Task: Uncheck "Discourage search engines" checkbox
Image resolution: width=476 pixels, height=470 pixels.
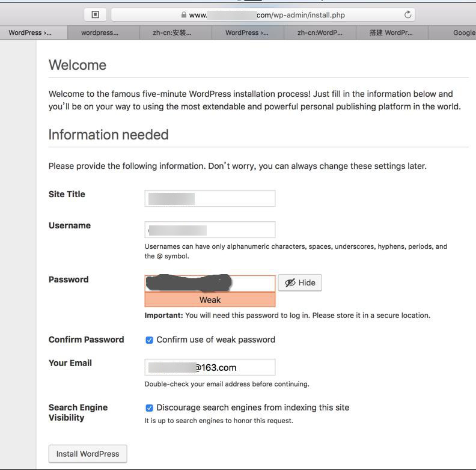Action: [x=150, y=407]
